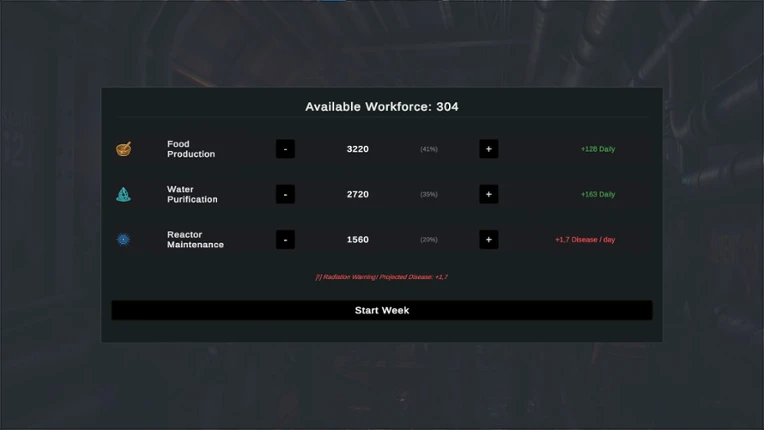Increase Water Purification workers with plus
This screenshot has height=430, width=764.
point(488,194)
